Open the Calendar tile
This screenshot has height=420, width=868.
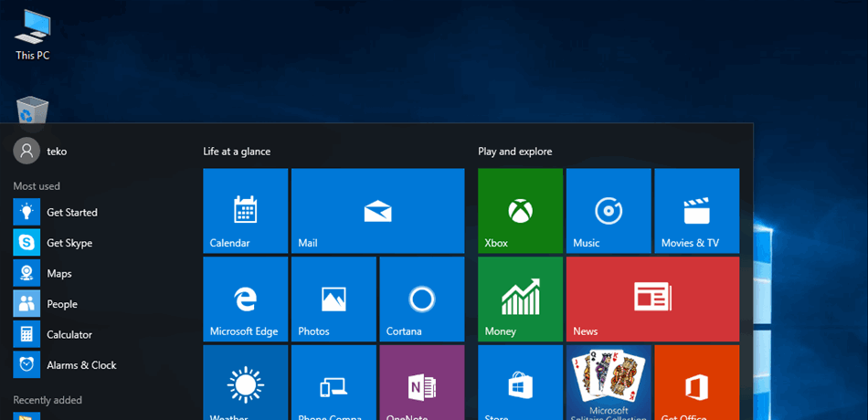tap(245, 211)
